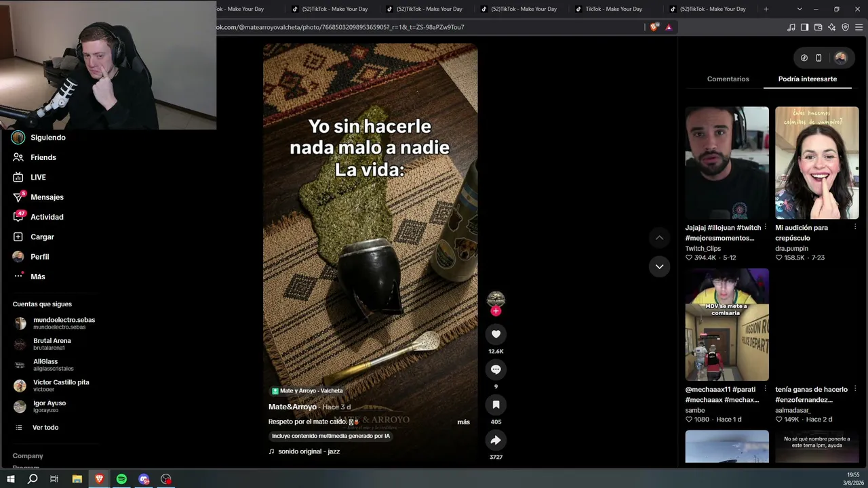Open OBS Studio from the taskbar
The width and height of the screenshot is (868, 488).
click(166, 479)
